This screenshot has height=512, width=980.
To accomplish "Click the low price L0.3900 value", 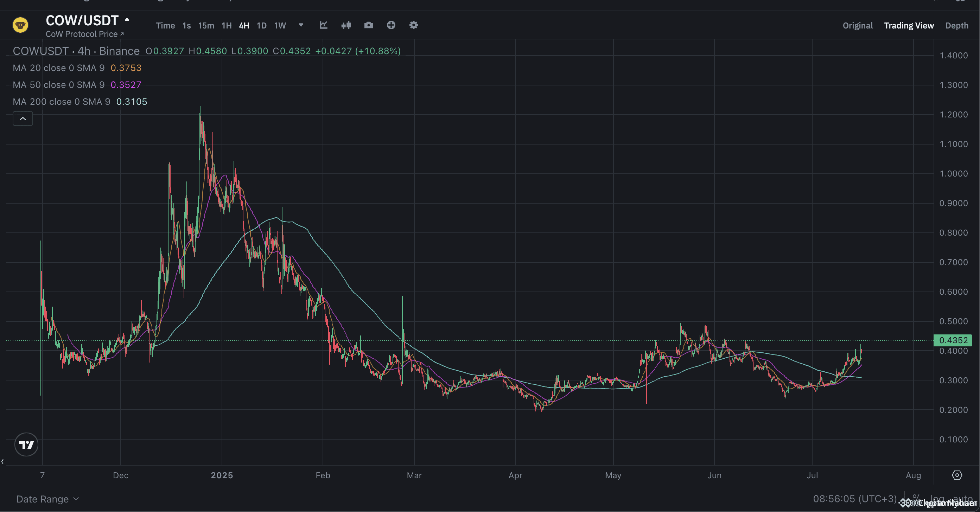I will [x=249, y=51].
